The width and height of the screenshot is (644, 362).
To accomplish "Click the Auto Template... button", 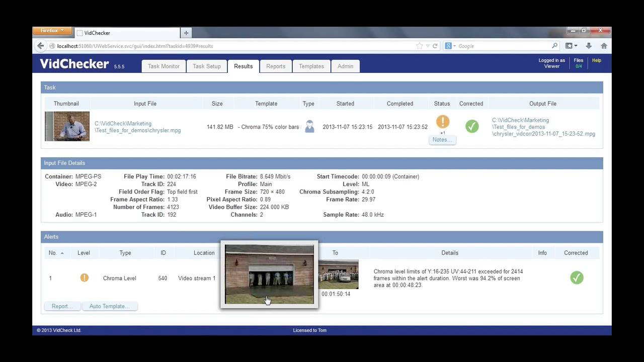I will click(x=110, y=306).
